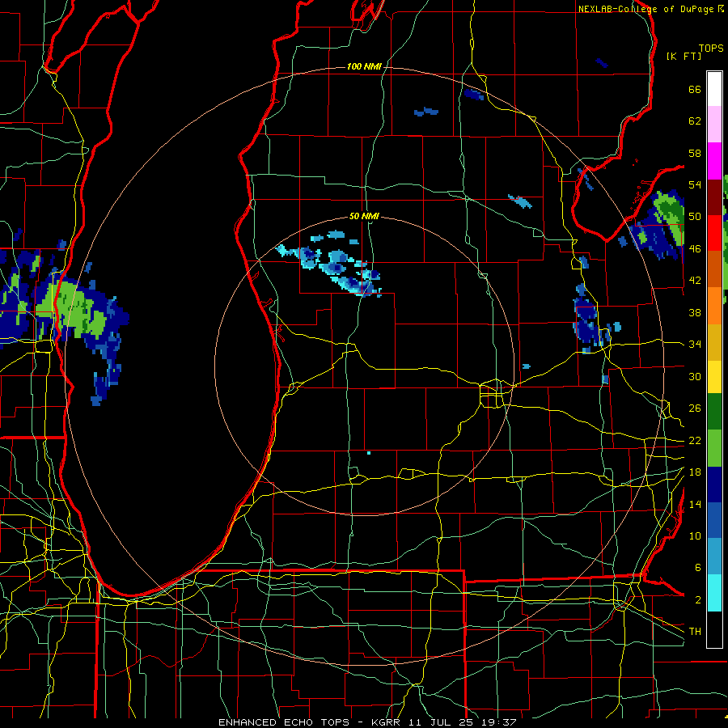Pick the cyan swatch near legend bottom

click(714, 594)
